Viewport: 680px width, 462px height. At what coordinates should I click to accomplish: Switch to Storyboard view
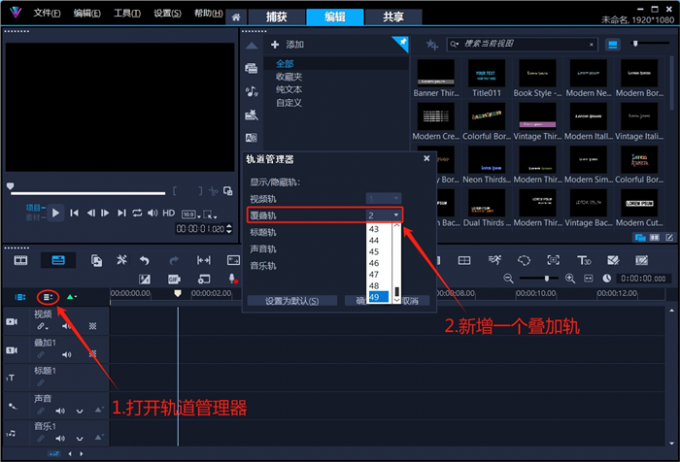20,260
